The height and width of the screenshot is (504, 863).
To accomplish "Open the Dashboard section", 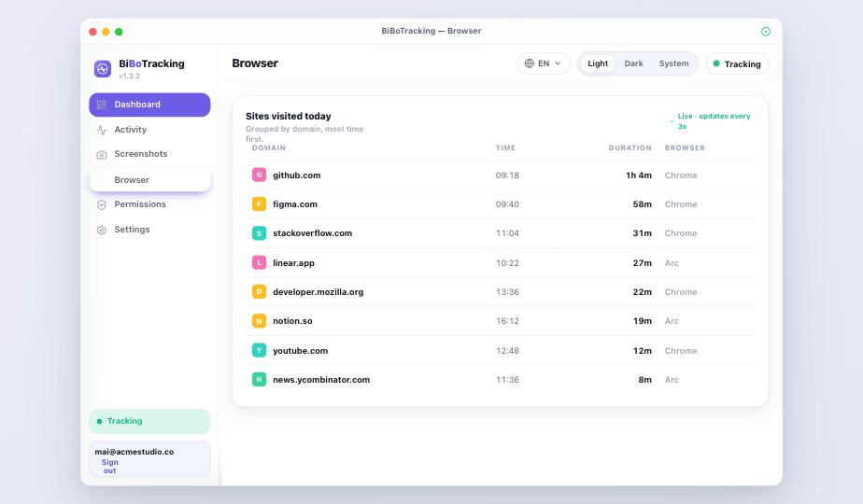I will tap(149, 105).
